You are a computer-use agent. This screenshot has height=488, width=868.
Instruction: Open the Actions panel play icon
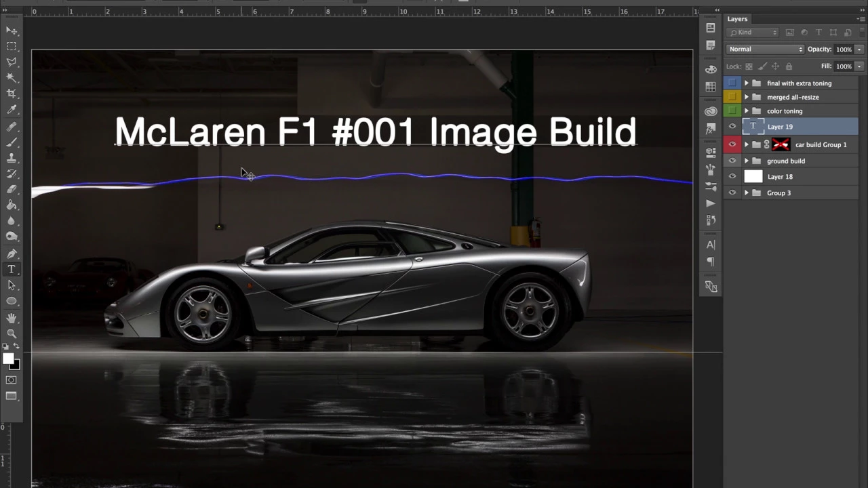tap(711, 203)
